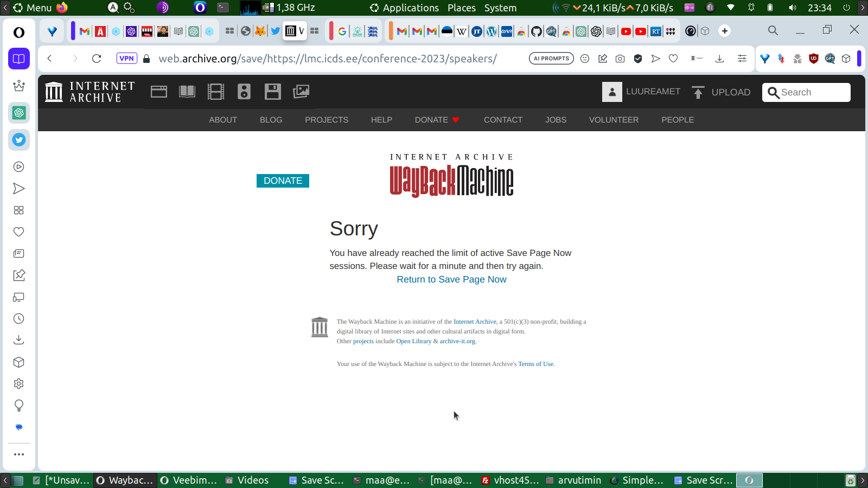Image resolution: width=868 pixels, height=488 pixels.
Task: Open Extensions cube icon in the sidebar
Action: click(19, 362)
